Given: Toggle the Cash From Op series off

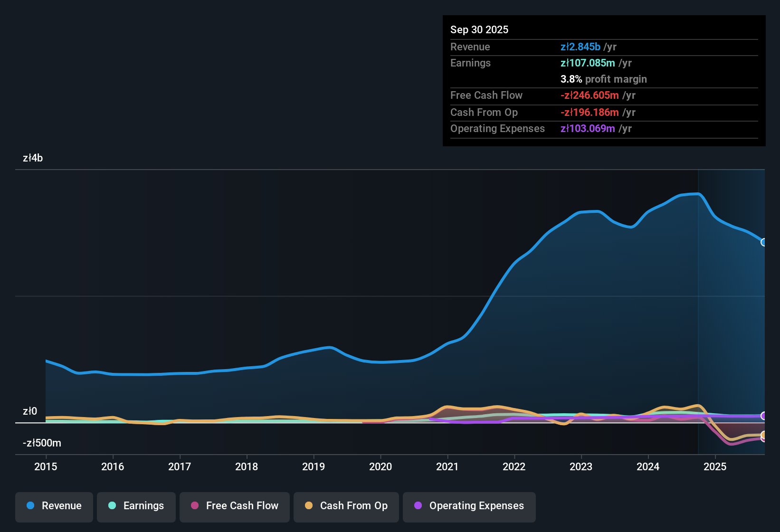Looking at the screenshot, I should click(x=346, y=506).
